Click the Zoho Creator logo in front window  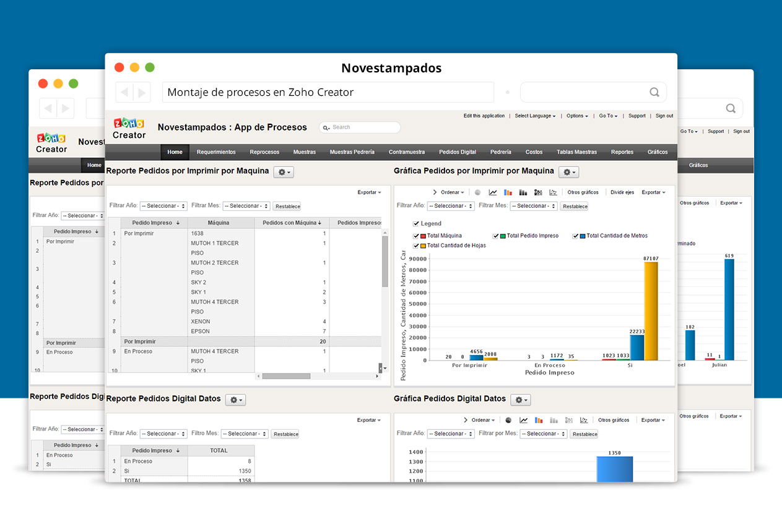129,128
